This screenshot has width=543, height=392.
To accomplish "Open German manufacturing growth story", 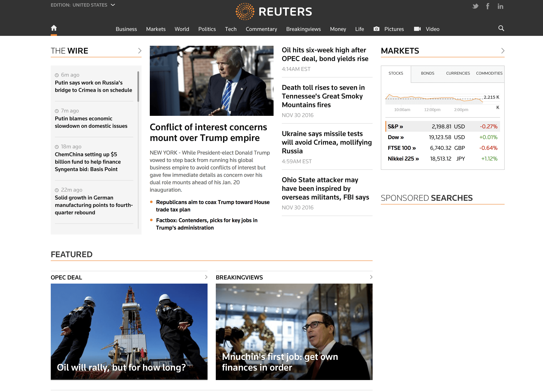I will pos(94,205).
